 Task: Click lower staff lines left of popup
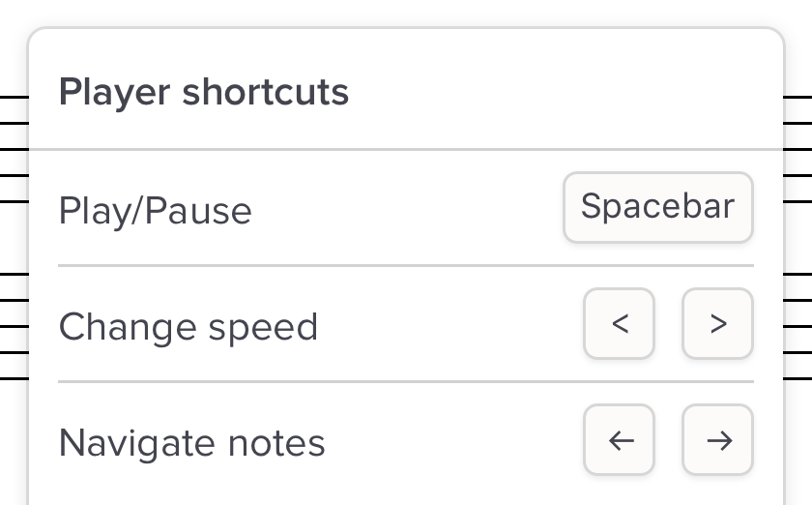[14, 326]
